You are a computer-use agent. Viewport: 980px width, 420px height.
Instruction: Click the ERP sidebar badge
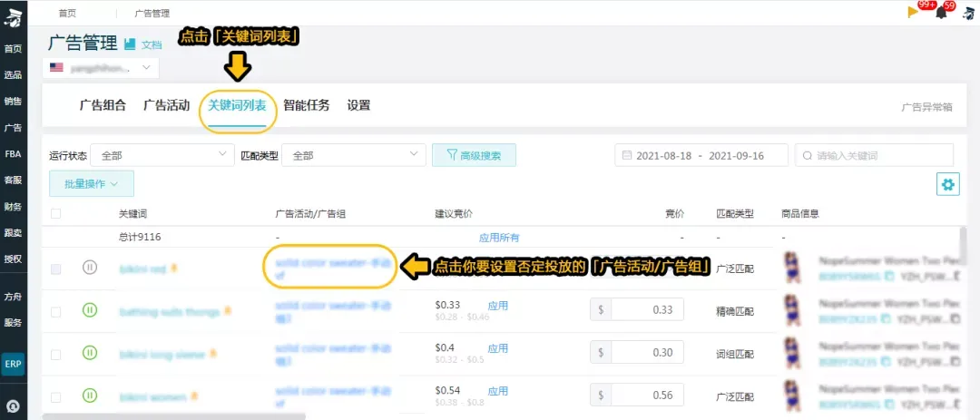pyautogui.click(x=13, y=364)
